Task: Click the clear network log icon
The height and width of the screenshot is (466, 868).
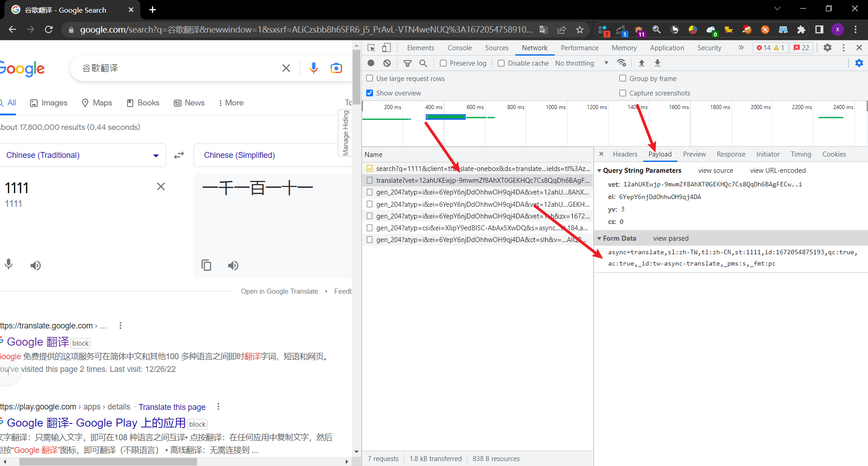Action: tap(387, 63)
